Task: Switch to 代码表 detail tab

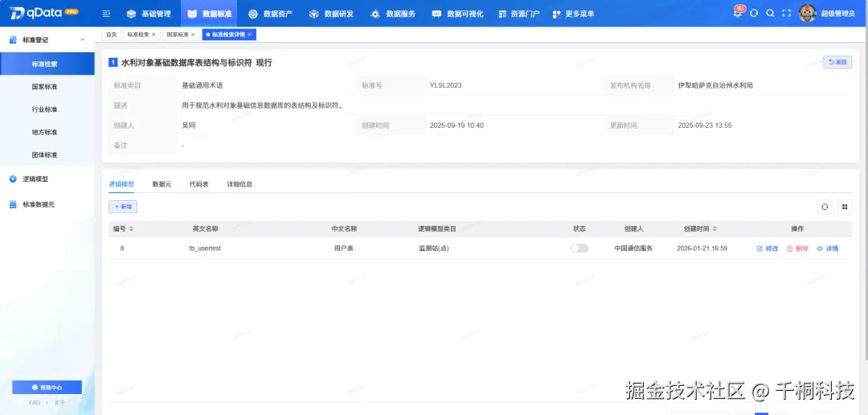Action: click(x=199, y=184)
